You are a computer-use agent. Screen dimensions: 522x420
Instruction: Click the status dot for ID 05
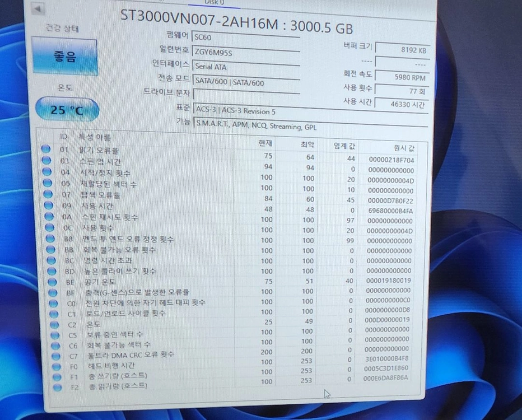point(48,183)
